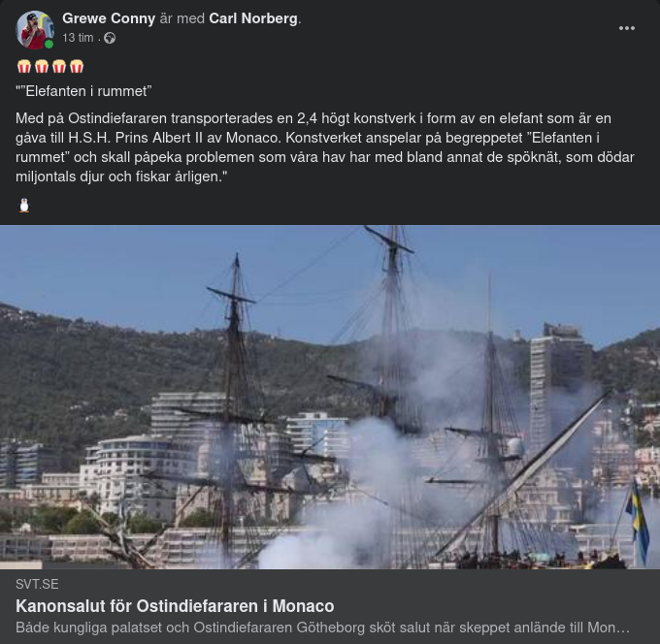The height and width of the screenshot is (644, 660).
Task: Click the green online status dot
Action: [x=49, y=45]
